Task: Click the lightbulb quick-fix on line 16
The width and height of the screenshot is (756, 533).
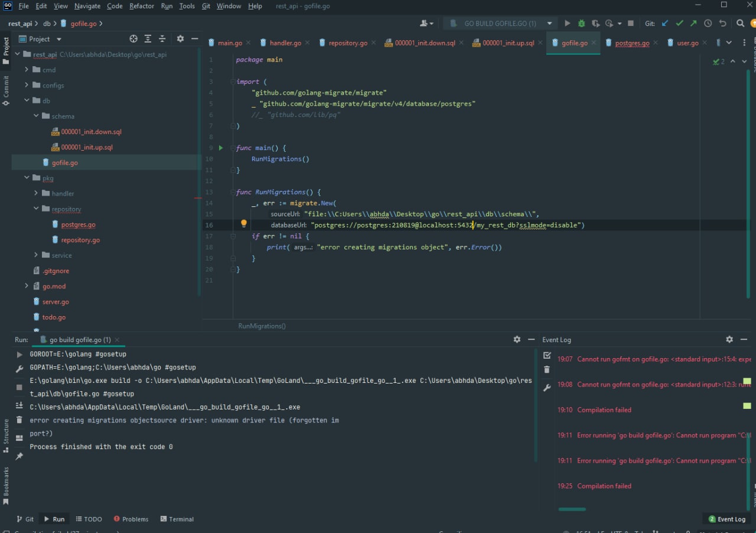Action: coord(243,224)
